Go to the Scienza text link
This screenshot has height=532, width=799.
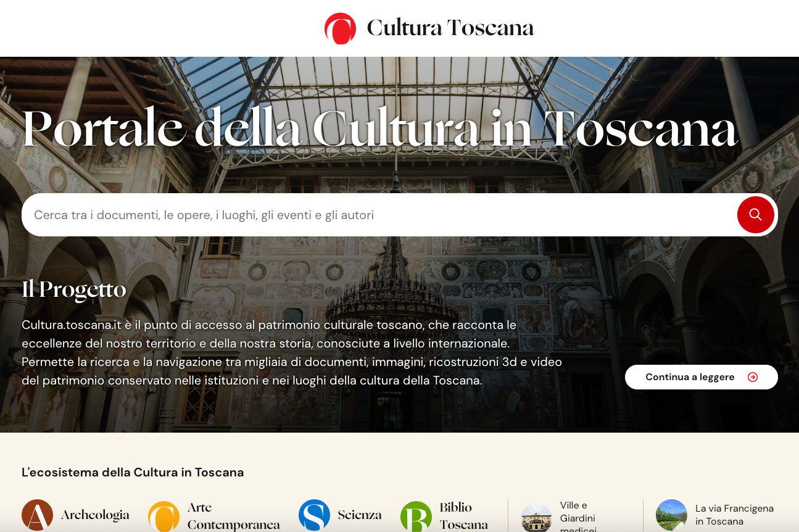coord(360,515)
